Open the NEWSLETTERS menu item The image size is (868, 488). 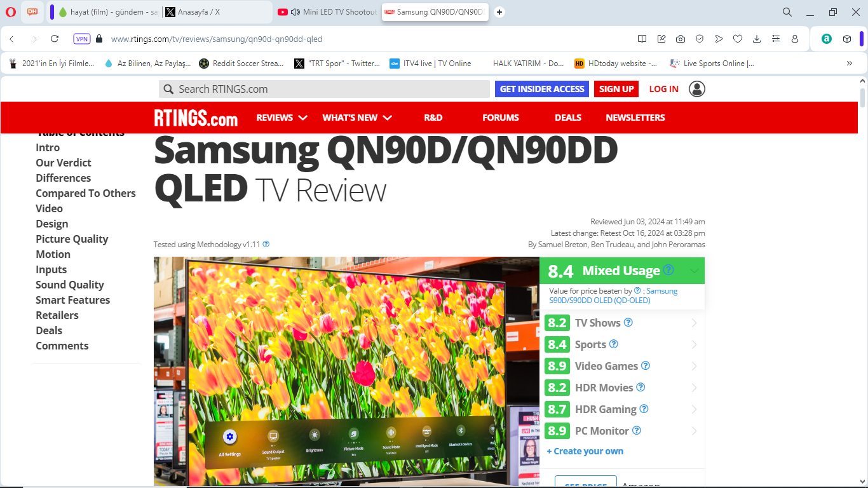635,118
